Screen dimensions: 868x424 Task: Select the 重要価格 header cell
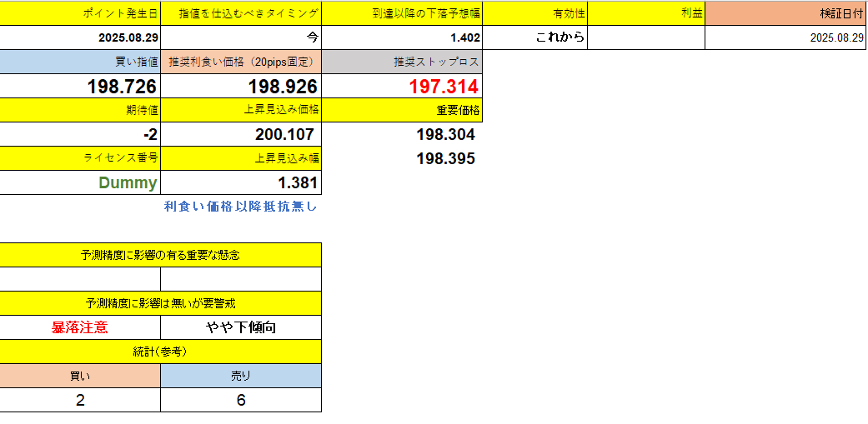point(402,110)
